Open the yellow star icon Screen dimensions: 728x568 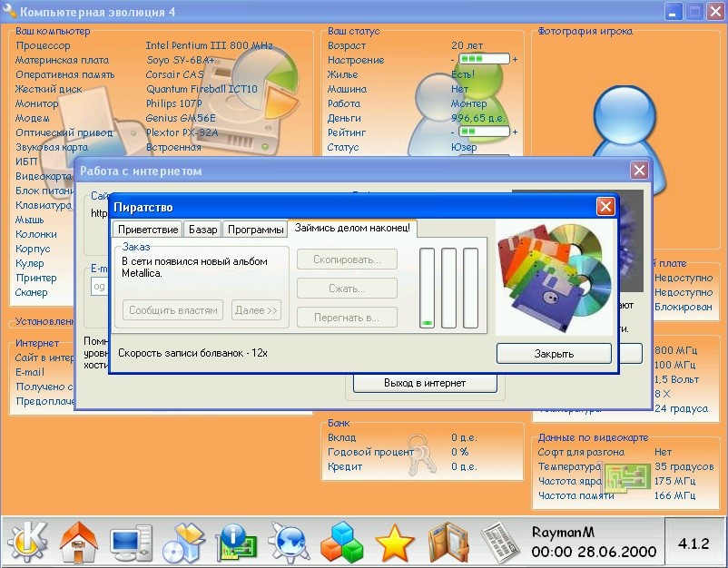coord(394,543)
